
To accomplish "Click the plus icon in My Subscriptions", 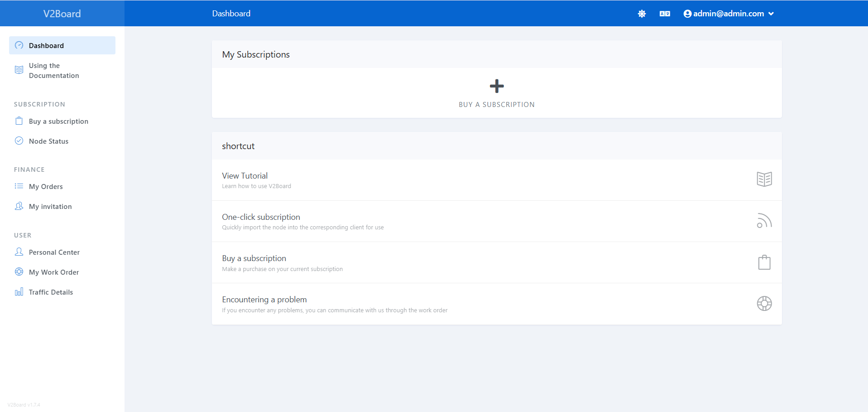I will [496, 86].
